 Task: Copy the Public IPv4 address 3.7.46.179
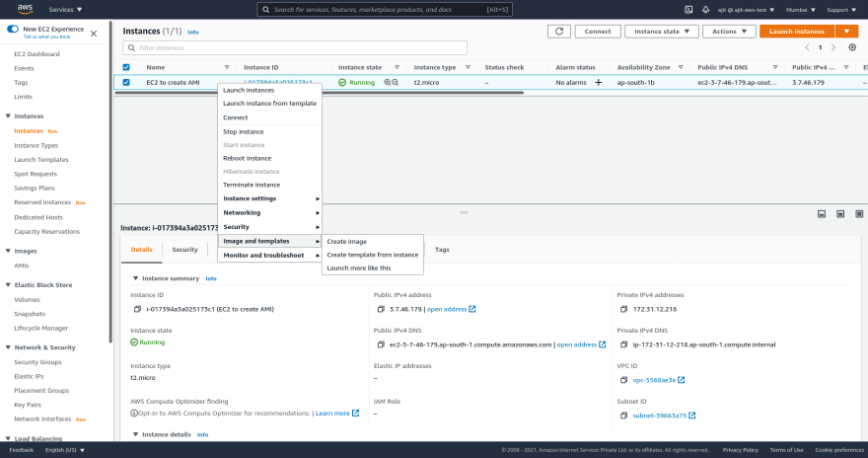(x=381, y=309)
